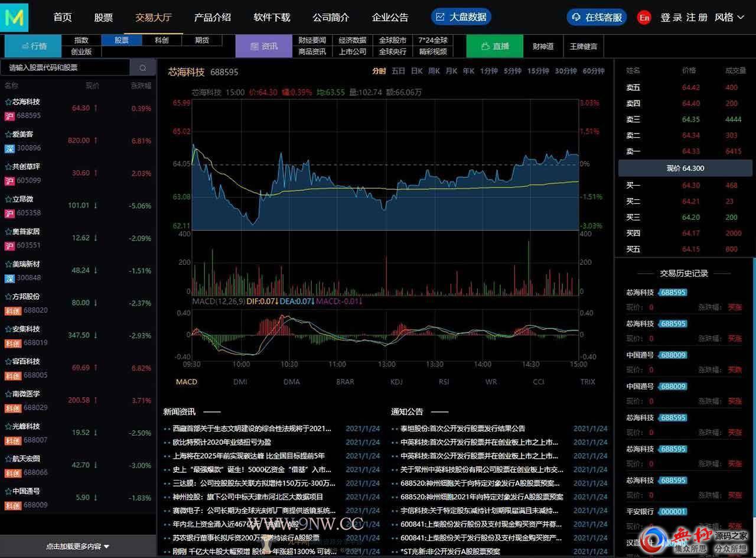This screenshot has width=756, height=558.
Task: Click the search magnifier icon
Action: (143, 68)
